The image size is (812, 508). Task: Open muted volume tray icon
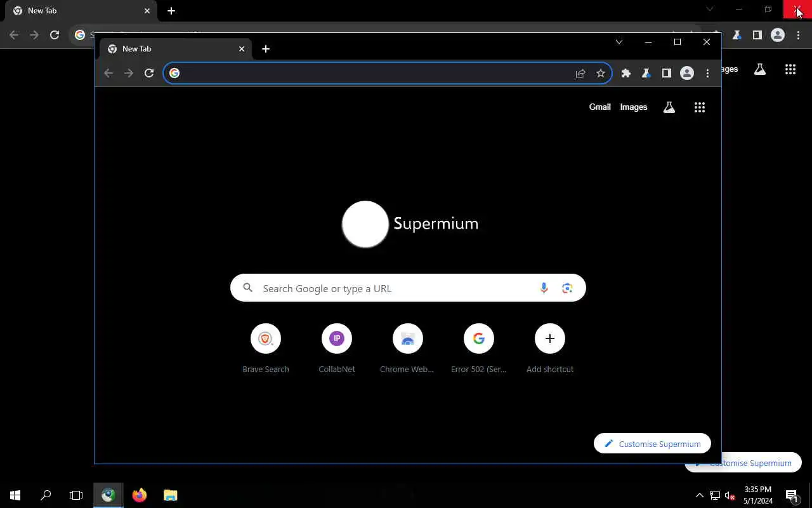click(730, 495)
